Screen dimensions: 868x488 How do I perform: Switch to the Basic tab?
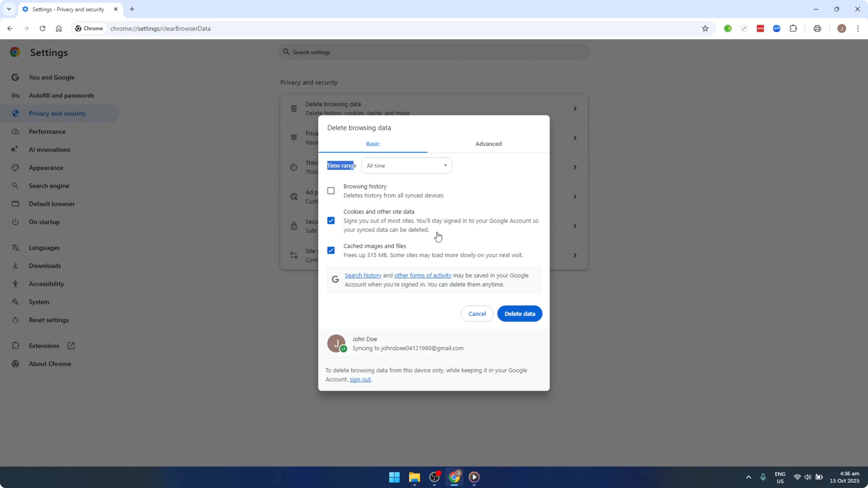[373, 144]
